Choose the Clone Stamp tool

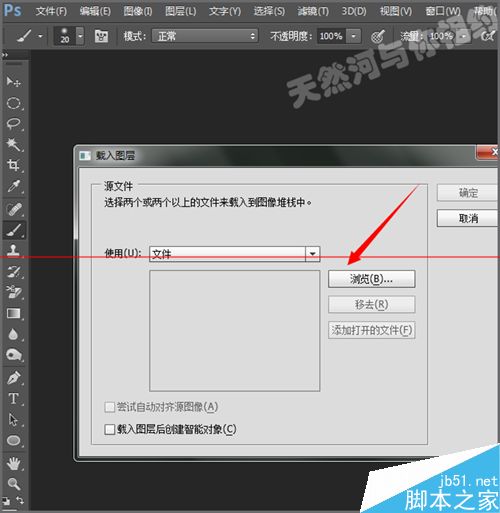[13, 250]
